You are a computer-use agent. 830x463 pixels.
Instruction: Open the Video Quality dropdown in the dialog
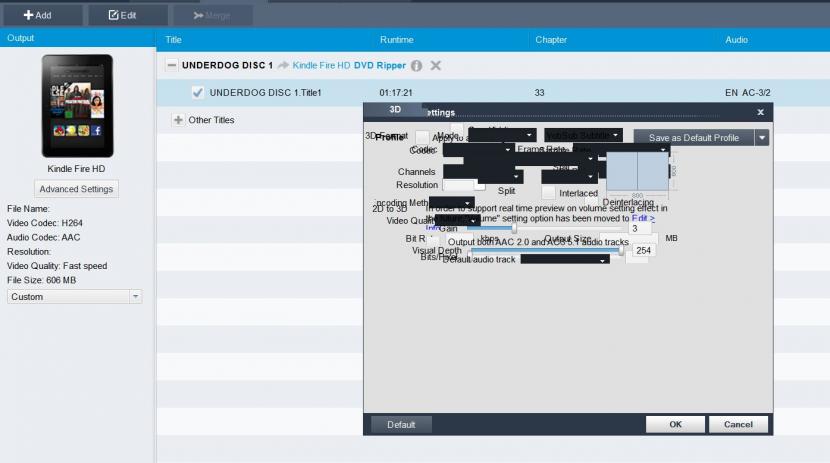[458, 221]
